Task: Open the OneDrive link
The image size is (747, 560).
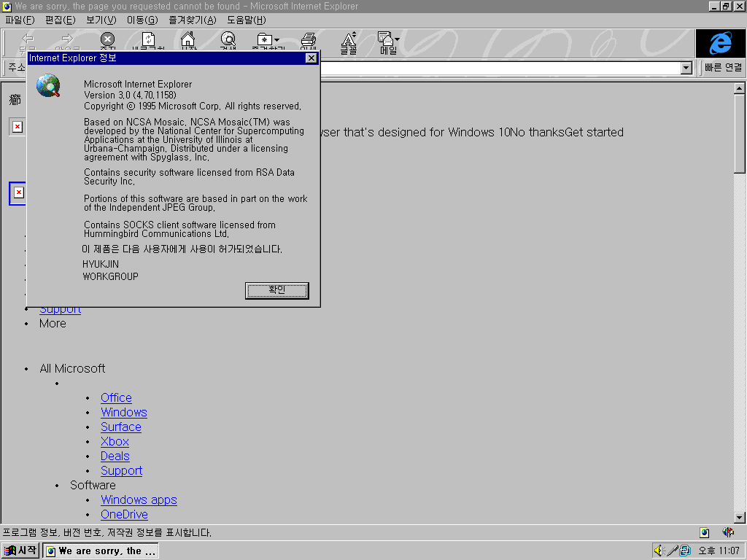Action: point(124,515)
